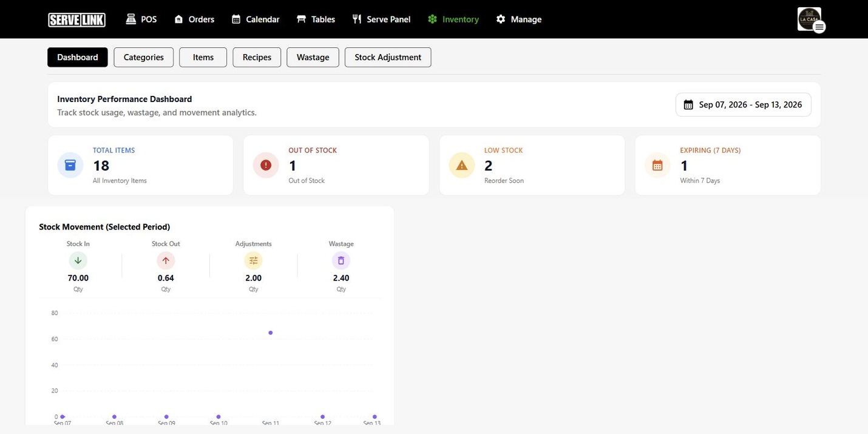Click the Stock Out up-arrow icon

click(166, 260)
